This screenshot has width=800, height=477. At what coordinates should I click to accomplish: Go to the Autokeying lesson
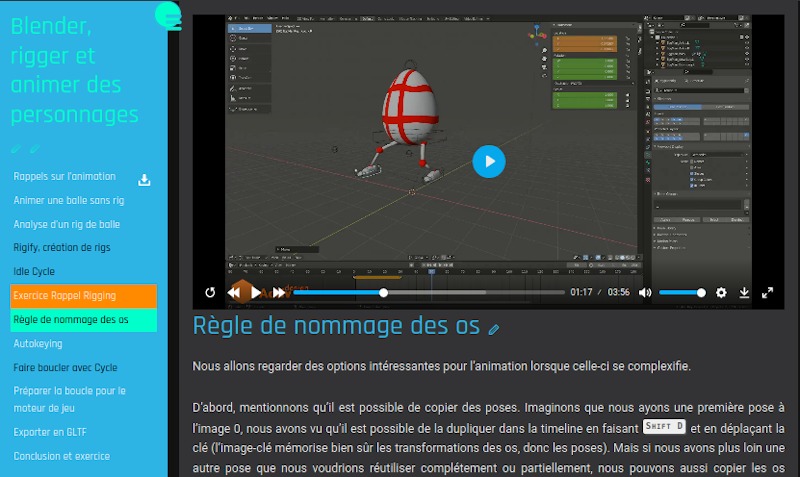(38, 344)
